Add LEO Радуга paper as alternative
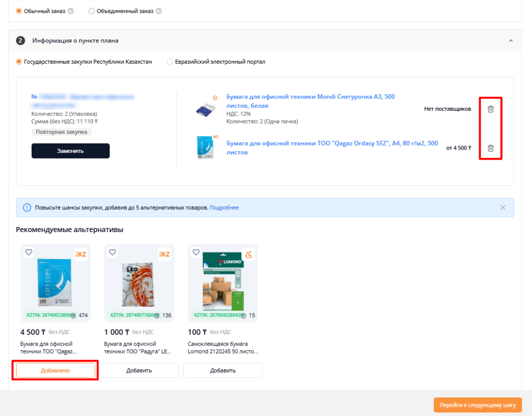Viewport: 532px width, 416px height. click(139, 370)
